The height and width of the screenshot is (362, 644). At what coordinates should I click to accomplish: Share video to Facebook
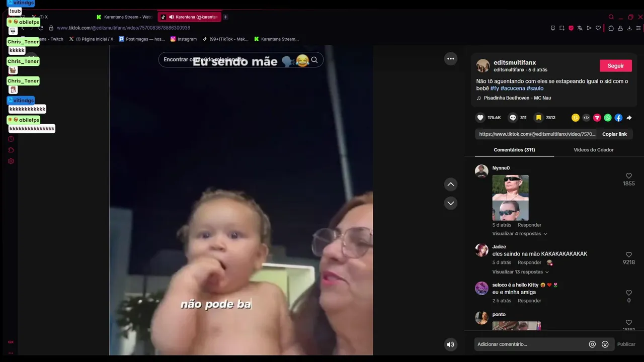(x=618, y=118)
